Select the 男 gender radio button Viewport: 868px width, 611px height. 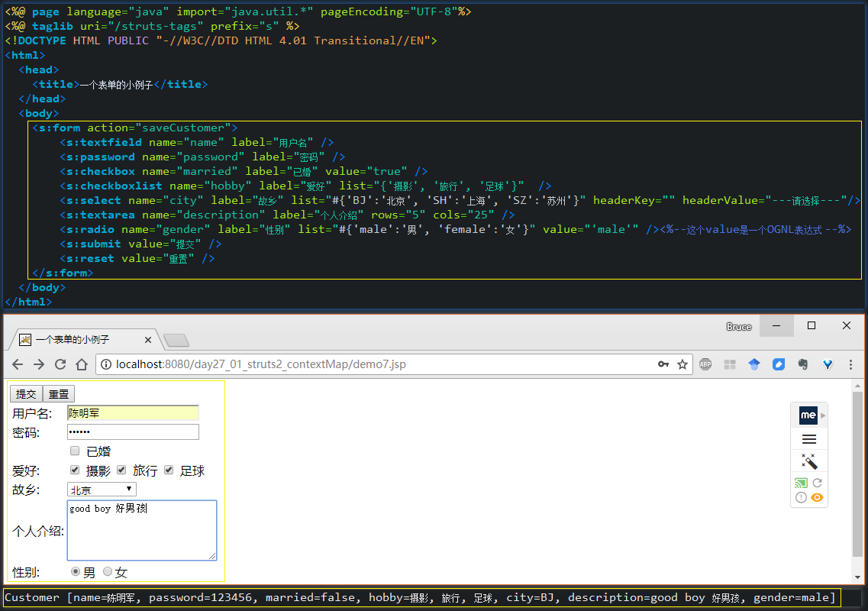pyautogui.click(x=76, y=571)
